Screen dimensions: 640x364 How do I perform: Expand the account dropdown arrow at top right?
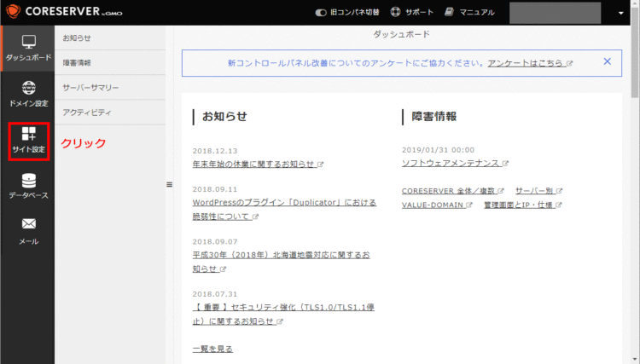[621, 14]
